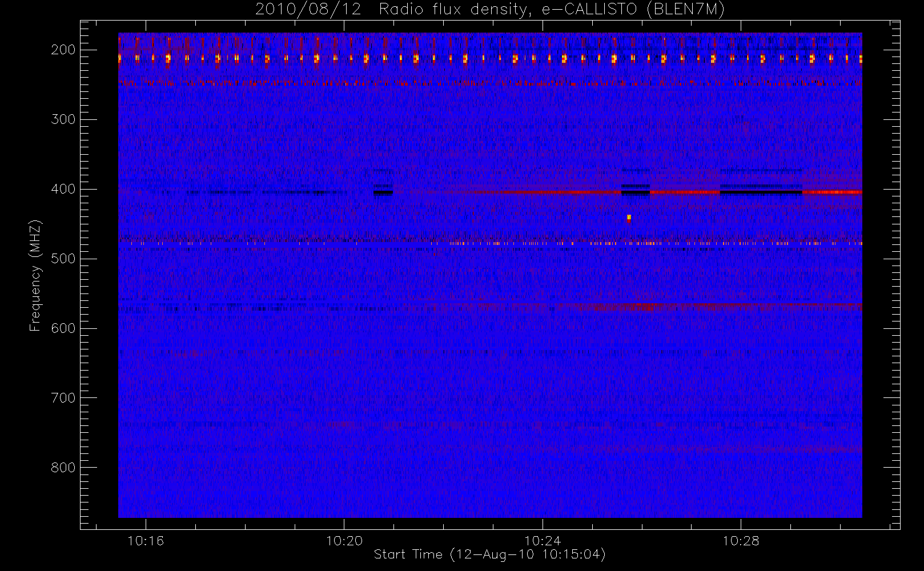Click the 400 frequency tick label
This screenshot has height=571, width=924.
point(63,189)
